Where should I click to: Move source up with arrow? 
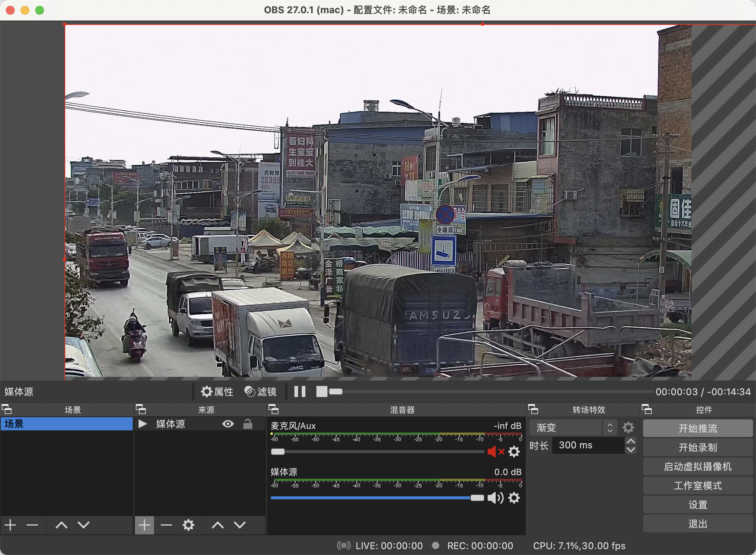point(218,525)
